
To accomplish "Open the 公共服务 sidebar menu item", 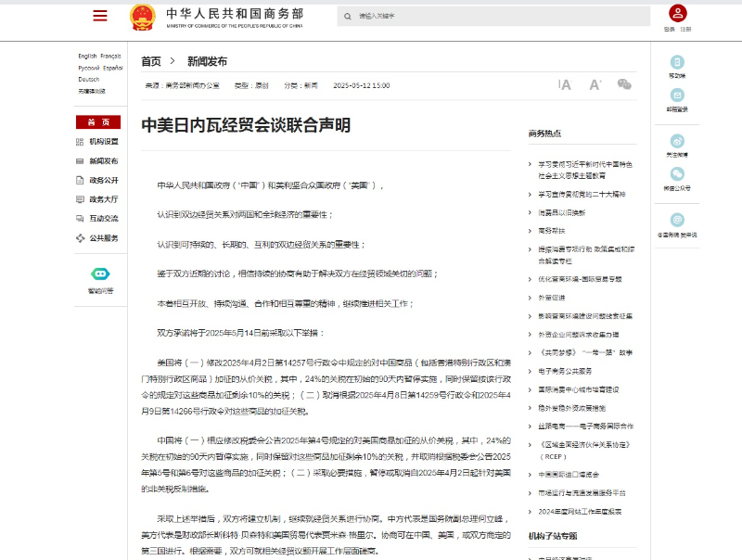I will click(x=104, y=238).
